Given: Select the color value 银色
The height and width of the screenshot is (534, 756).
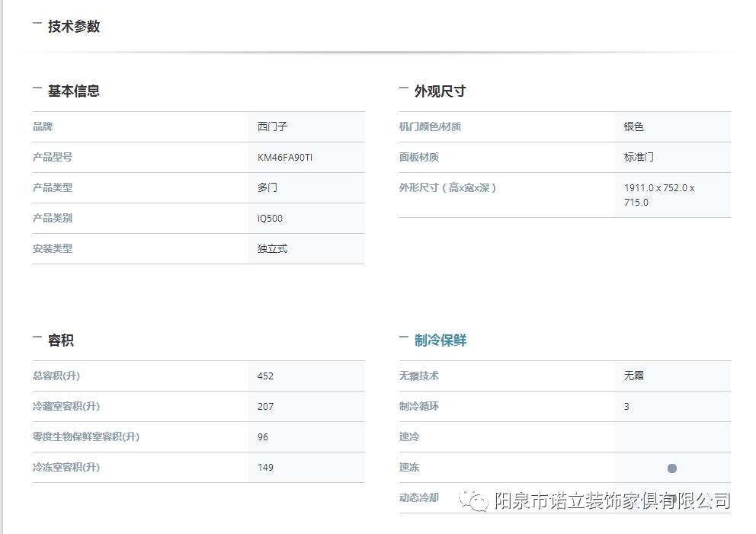Looking at the screenshot, I should click(x=634, y=126).
